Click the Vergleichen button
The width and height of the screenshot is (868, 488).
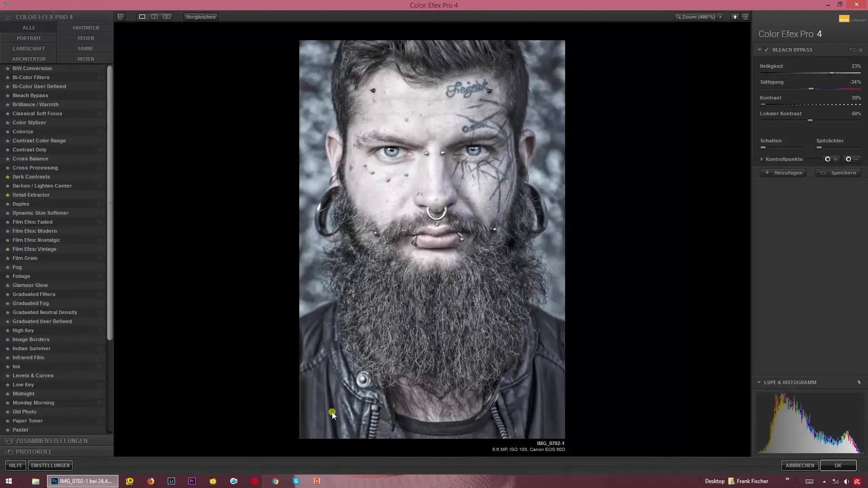(x=201, y=17)
